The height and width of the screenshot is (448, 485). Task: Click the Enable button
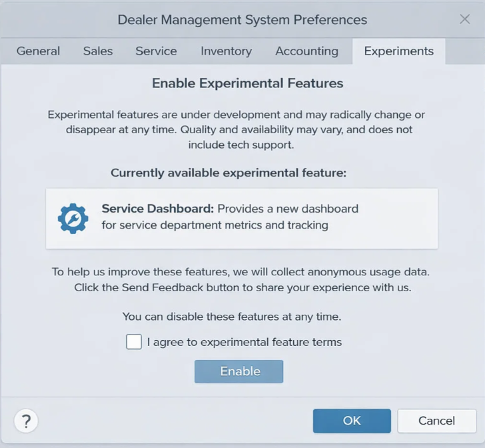coord(239,371)
